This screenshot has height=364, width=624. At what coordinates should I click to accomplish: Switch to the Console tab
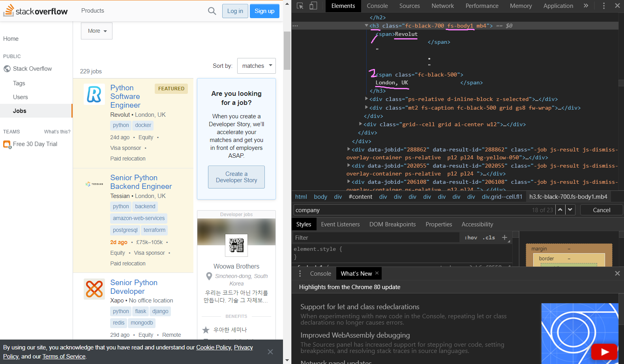[x=377, y=6]
